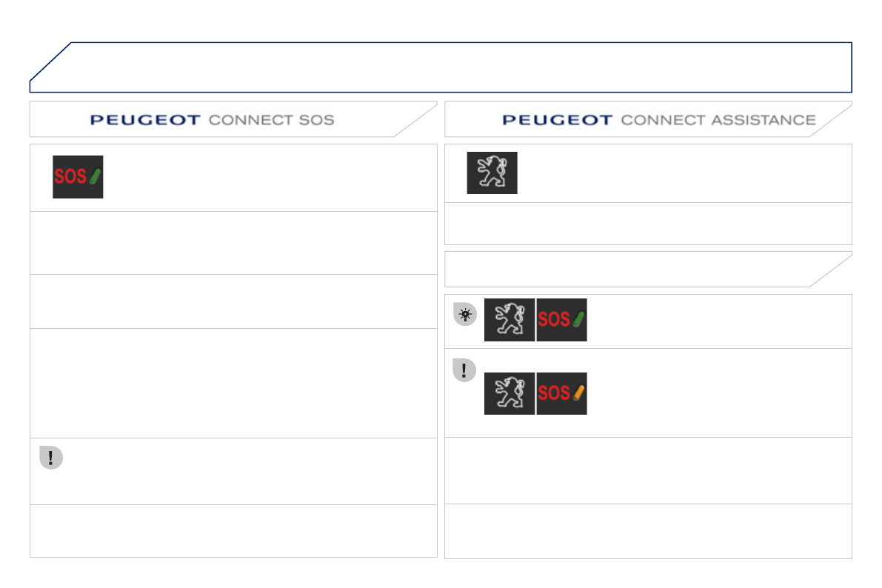Click the SOS icon under the Connect SOS heading
Viewport: 882px width, 588px height.
coord(78,177)
